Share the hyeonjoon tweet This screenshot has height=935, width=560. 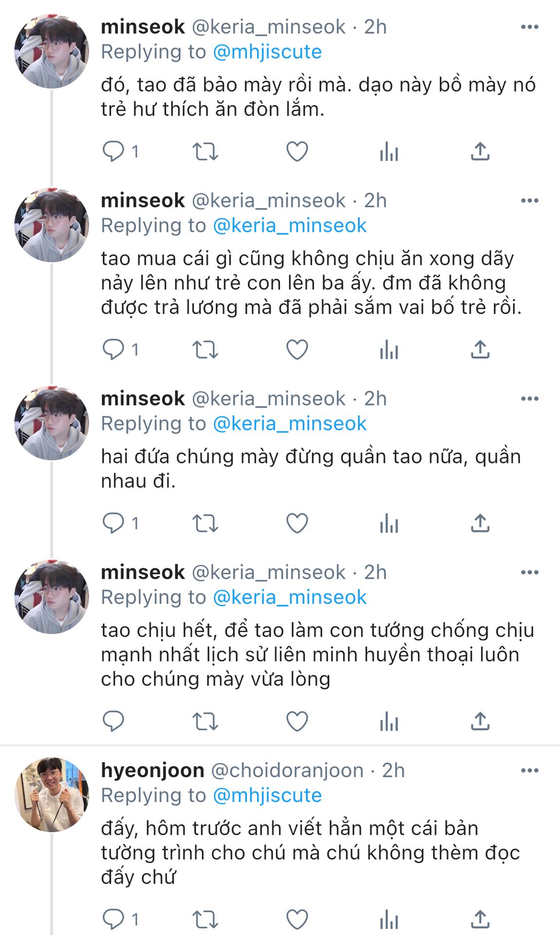[480, 919]
